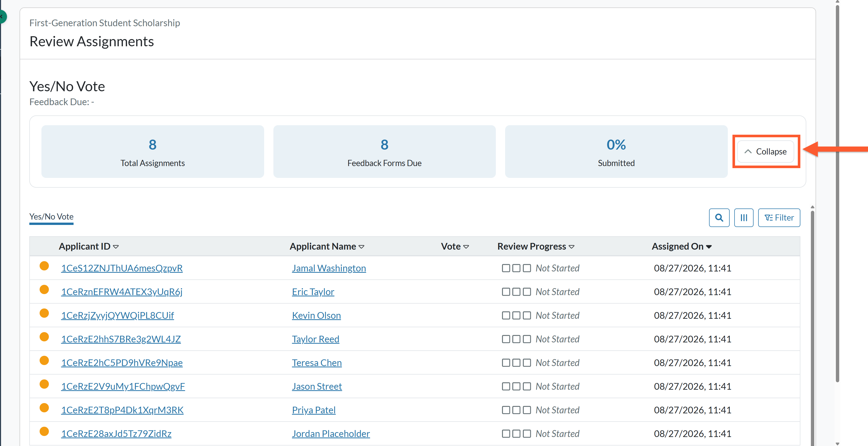Select the Yes/No Vote tab
The height and width of the screenshot is (446, 868).
pyautogui.click(x=51, y=217)
